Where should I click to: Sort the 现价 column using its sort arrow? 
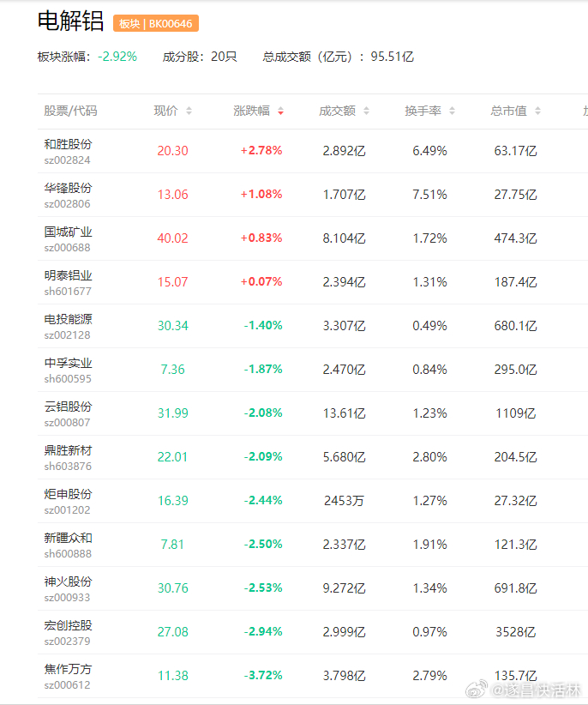(188, 111)
